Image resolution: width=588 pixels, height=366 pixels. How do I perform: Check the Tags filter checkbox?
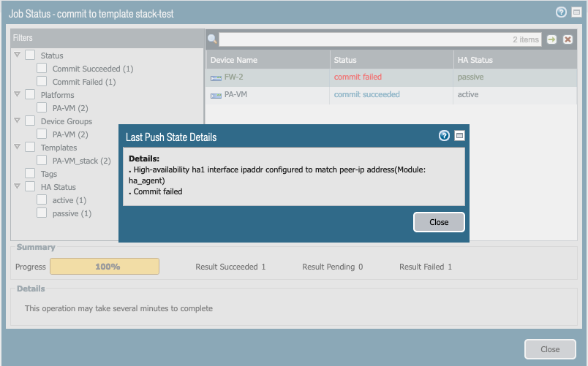30,173
